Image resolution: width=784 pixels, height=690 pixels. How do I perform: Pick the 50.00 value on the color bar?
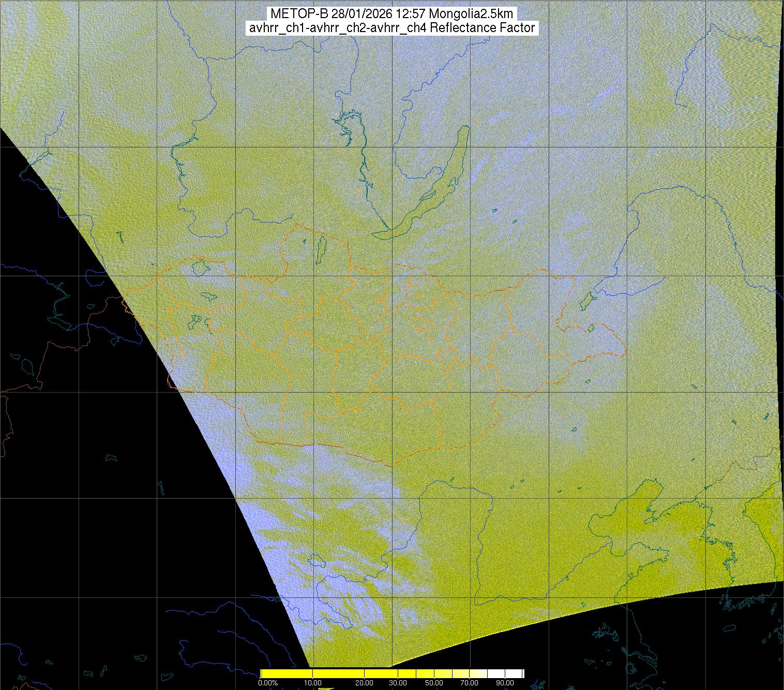[434, 683]
